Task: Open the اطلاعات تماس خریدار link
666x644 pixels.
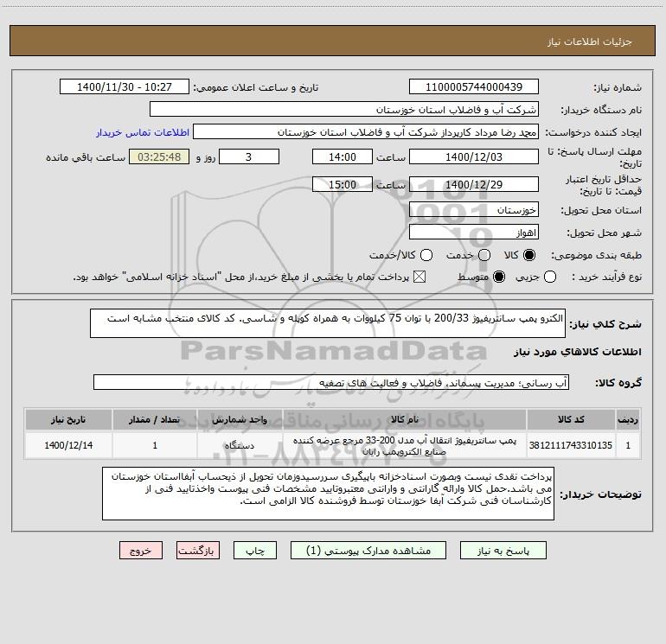Action: point(143,132)
